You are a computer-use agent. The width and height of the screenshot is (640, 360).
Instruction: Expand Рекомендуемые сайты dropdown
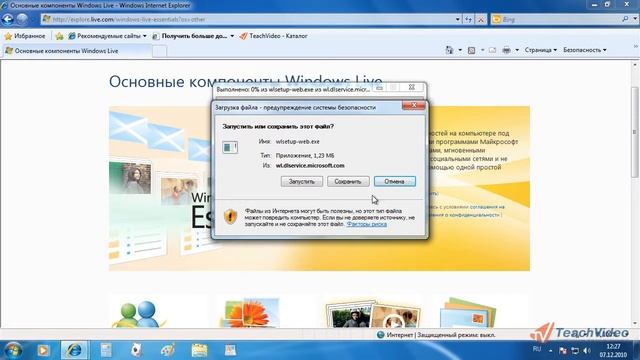pyautogui.click(x=144, y=36)
